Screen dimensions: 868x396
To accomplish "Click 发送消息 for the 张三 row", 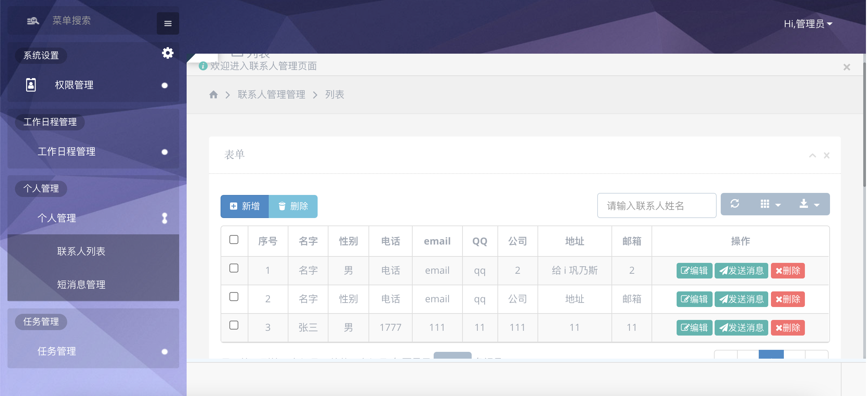I will [x=741, y=328].
